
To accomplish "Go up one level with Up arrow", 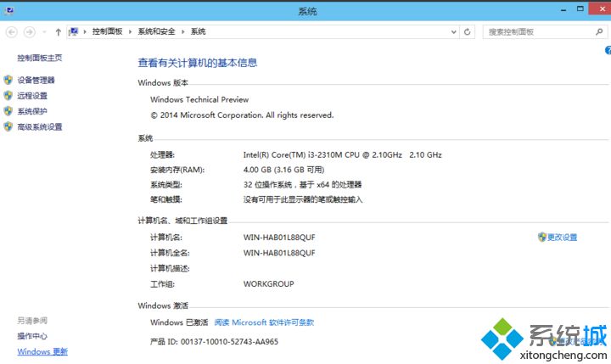I will click(58, 32).
